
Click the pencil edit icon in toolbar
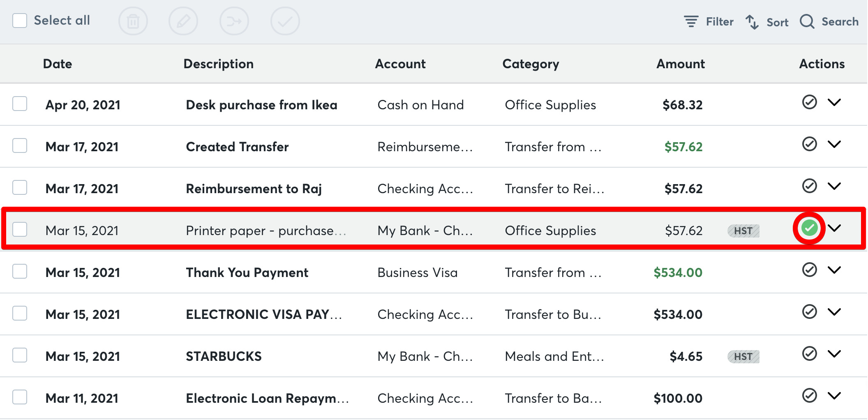pos(183,21)
